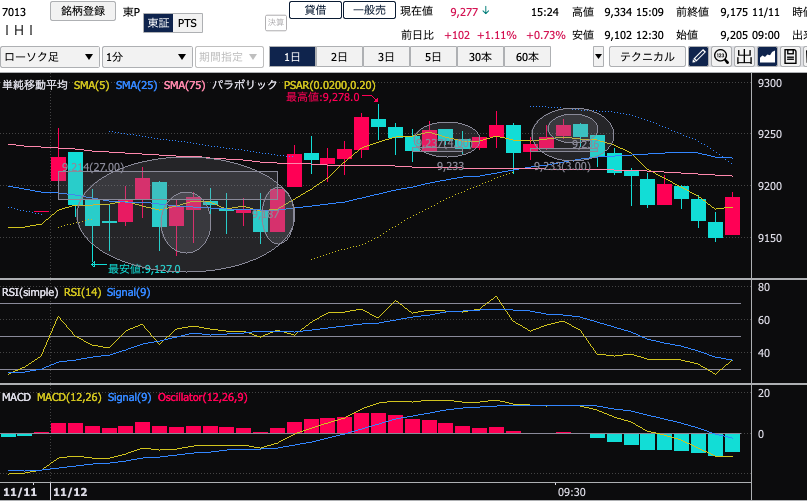Open the ローソク足 chart type dropdown
This screenshot has height=501, width=807.
click(51, 57)
